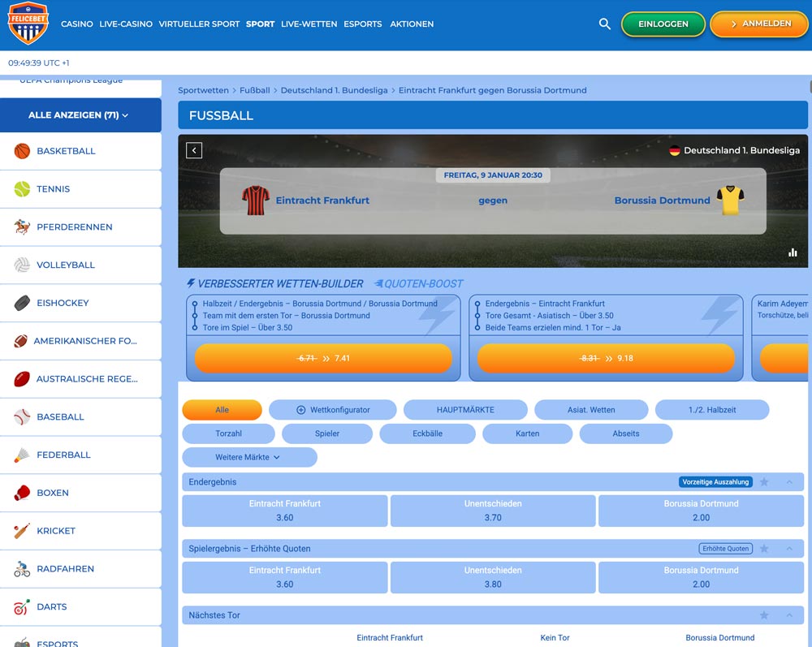Viewport: 812px width, 647px height.
Task: Open Live-Casino in top navigation
Action: point(126,24)
